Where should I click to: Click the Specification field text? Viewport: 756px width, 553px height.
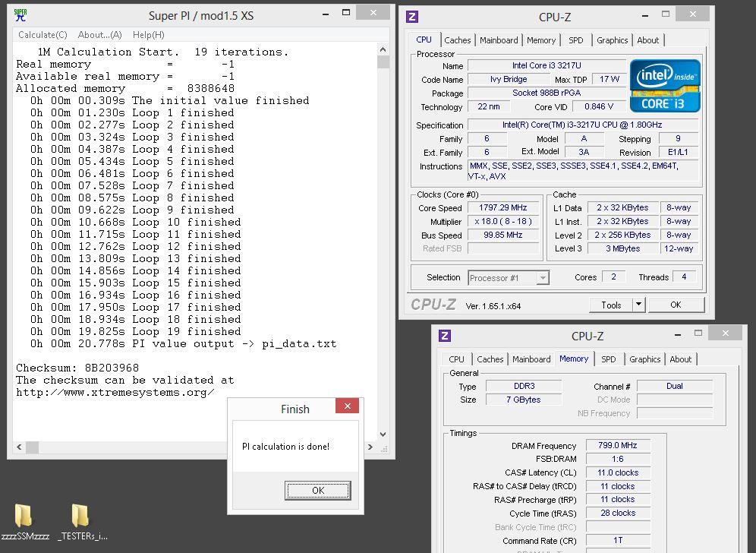[582, 125]
